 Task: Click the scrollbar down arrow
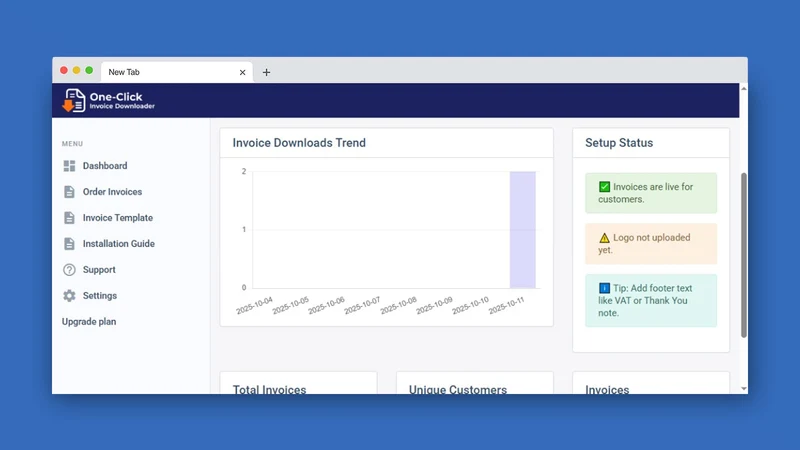pyautogui.click(x=744, y=389)
